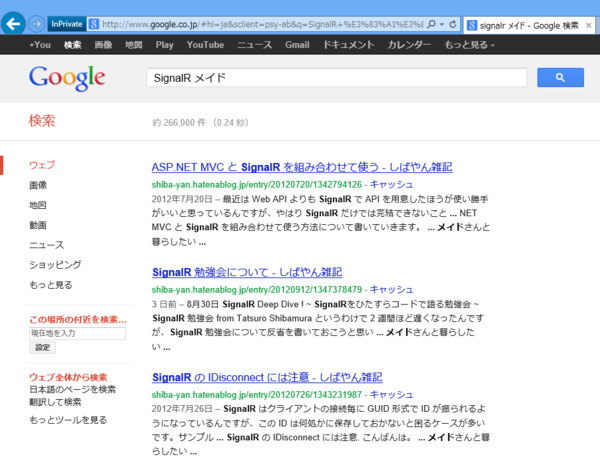The height and width of the screenshot is (461, 600).
Task: Open キャッシュ for the 20120912 result
Action: point(391,290)
